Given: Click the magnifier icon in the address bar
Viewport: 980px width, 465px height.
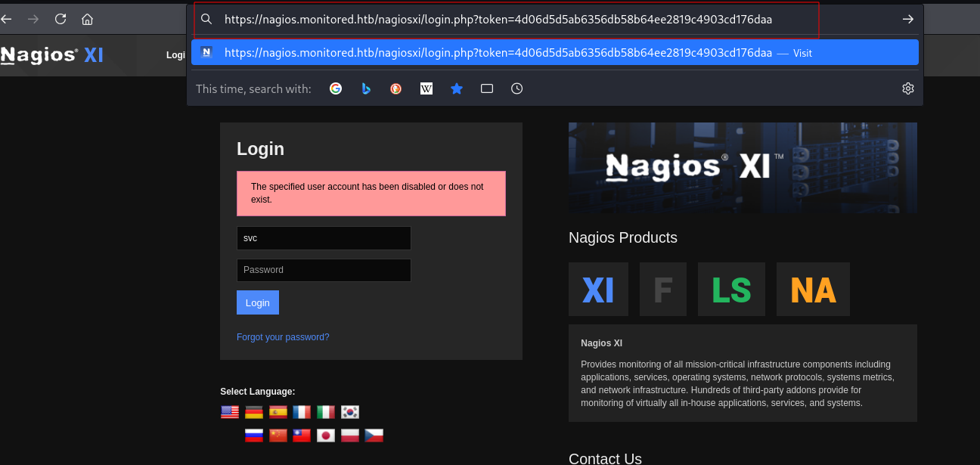Looking at the screenshot, I should pyautogui.click(x=206, y=19).
